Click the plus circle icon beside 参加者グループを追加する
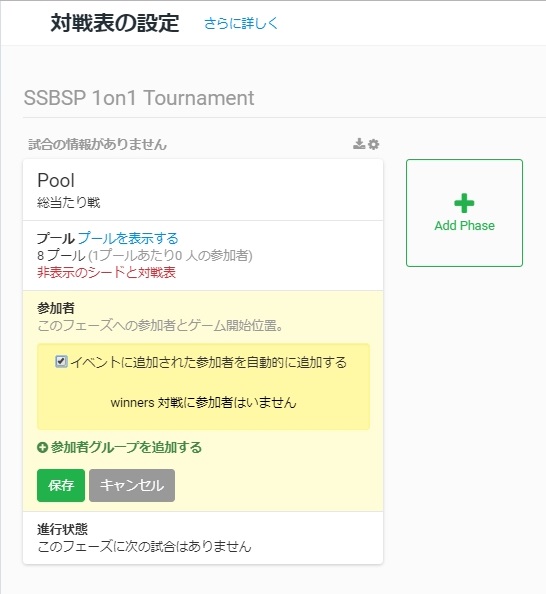 point(42,447)
